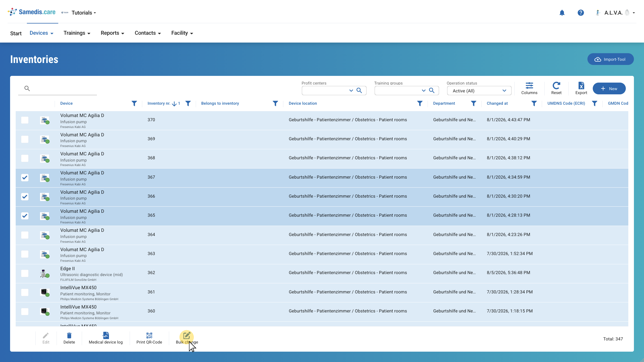The image size is (644, 362).
Task: Open the Medical device log
Action: (x=106, y=338)
